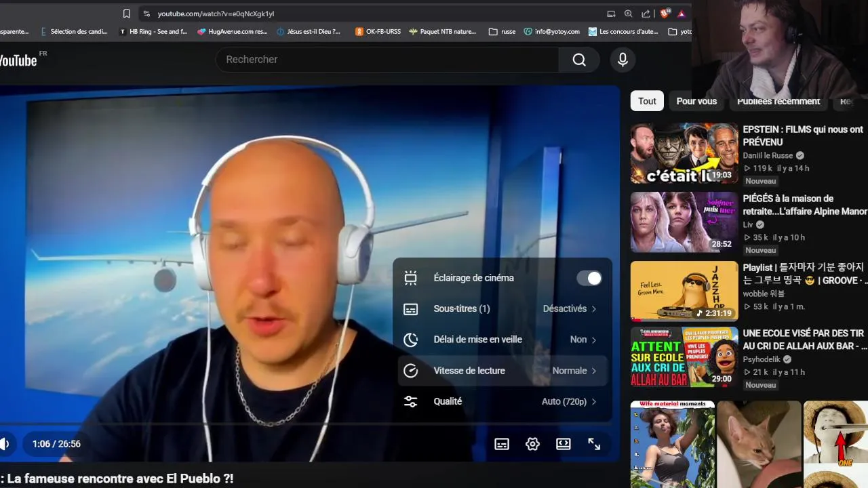Screen dimensions: 868x488
Task: Click '35 k · il y a 10 h' text
Action: click(774, 237)
